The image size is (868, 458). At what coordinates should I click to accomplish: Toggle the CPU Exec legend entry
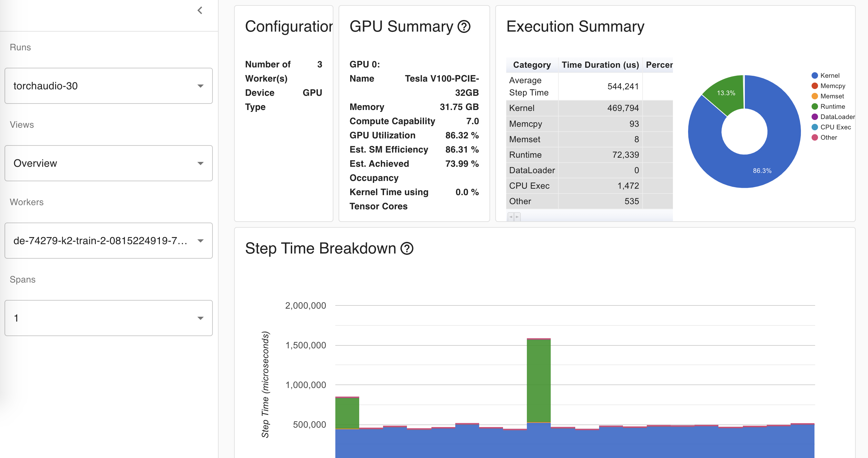point(835,127)
